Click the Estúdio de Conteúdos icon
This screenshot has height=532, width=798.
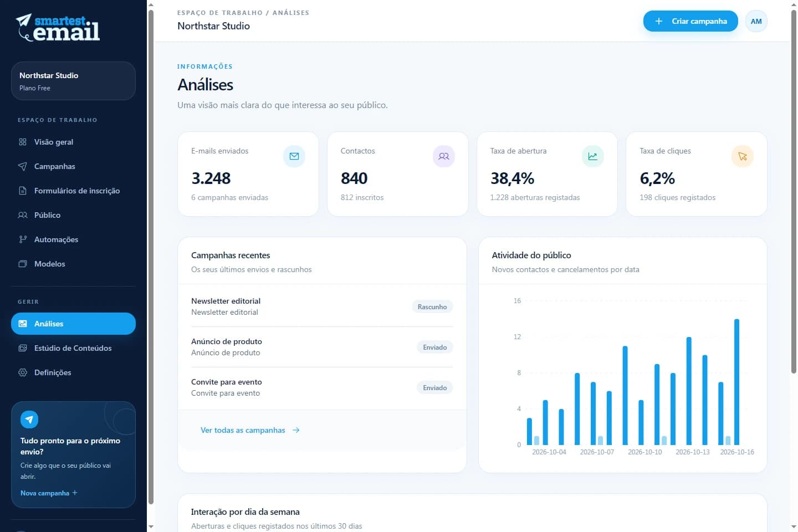(23, 348)
